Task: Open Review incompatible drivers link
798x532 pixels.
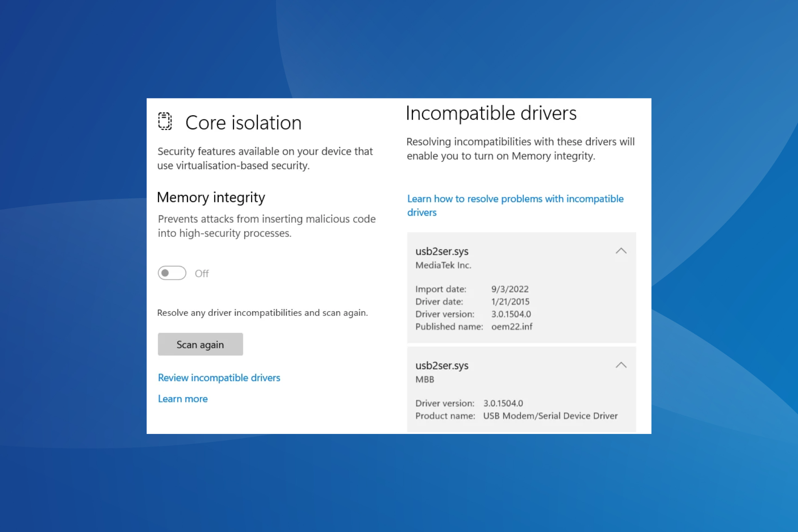Action: [219, 378]
